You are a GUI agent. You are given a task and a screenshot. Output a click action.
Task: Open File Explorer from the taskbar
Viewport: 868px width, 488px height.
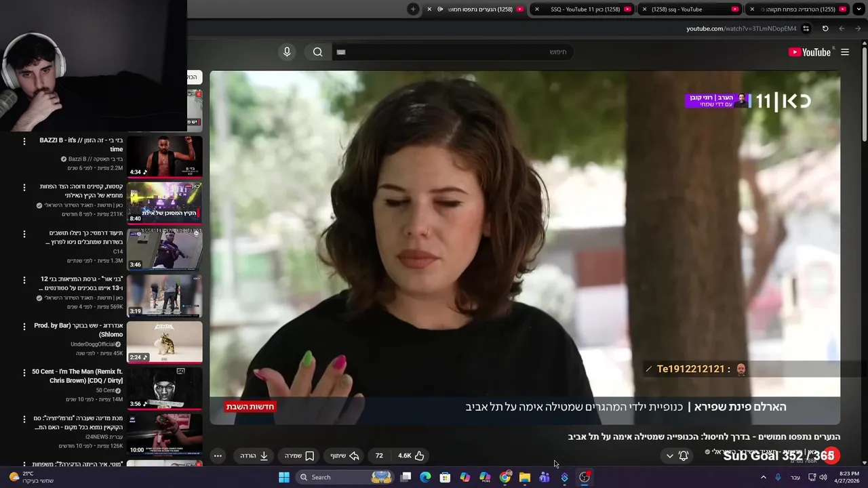[x=524, y=477]
